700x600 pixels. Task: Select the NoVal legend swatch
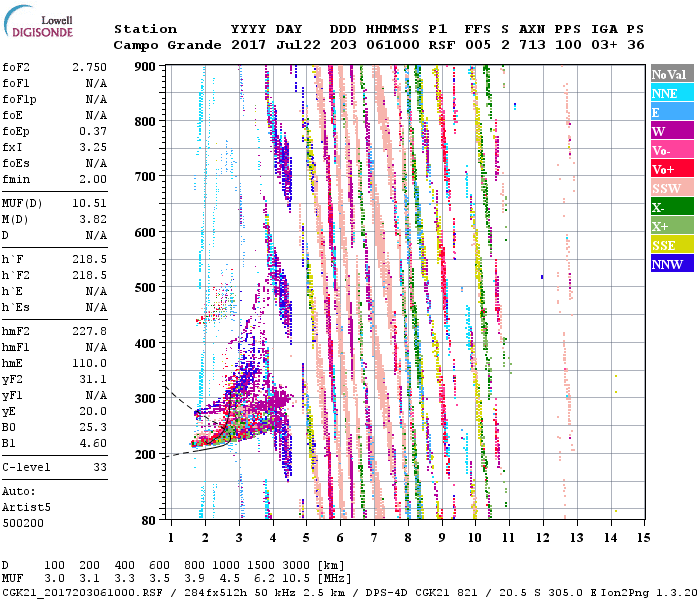click(671, 74)
